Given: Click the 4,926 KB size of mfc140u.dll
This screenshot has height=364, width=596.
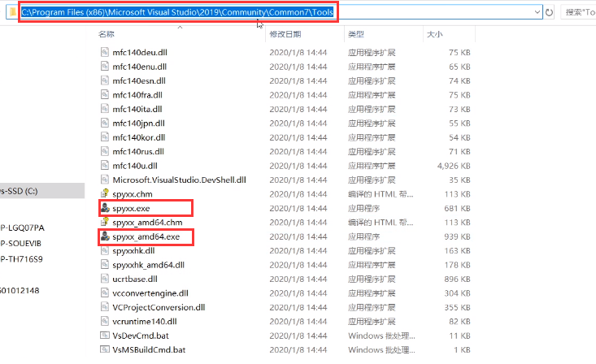Looking at the screenshot, I should tap(454, 166).
